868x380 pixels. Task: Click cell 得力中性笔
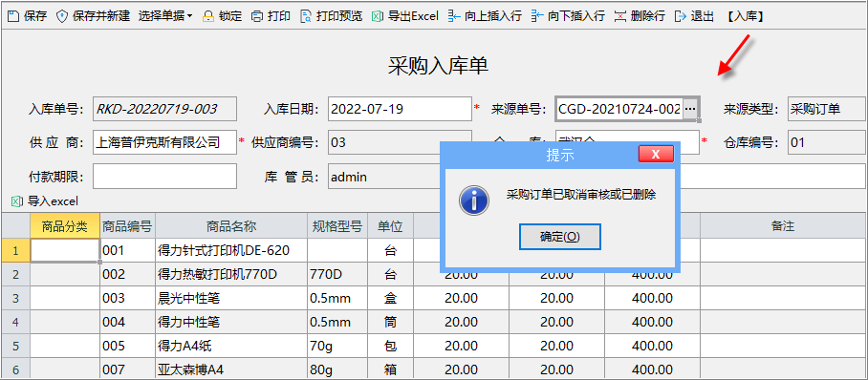(x=231, y=322)
